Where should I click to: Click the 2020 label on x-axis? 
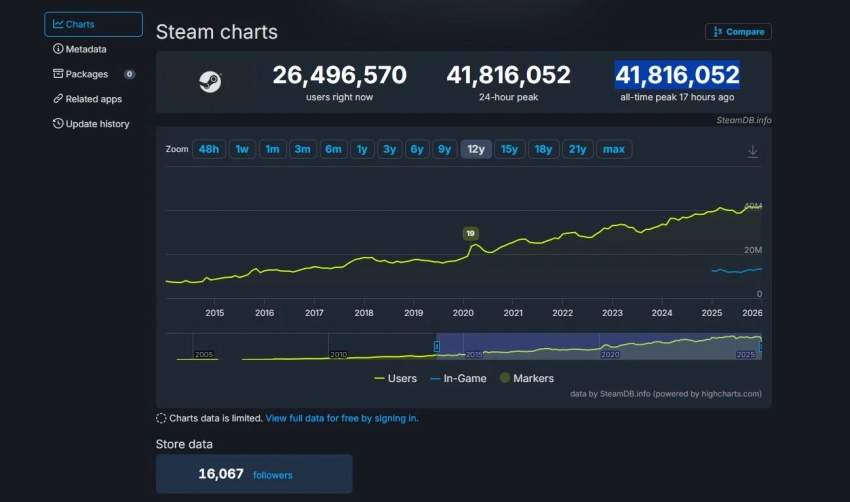coord(463,313)
